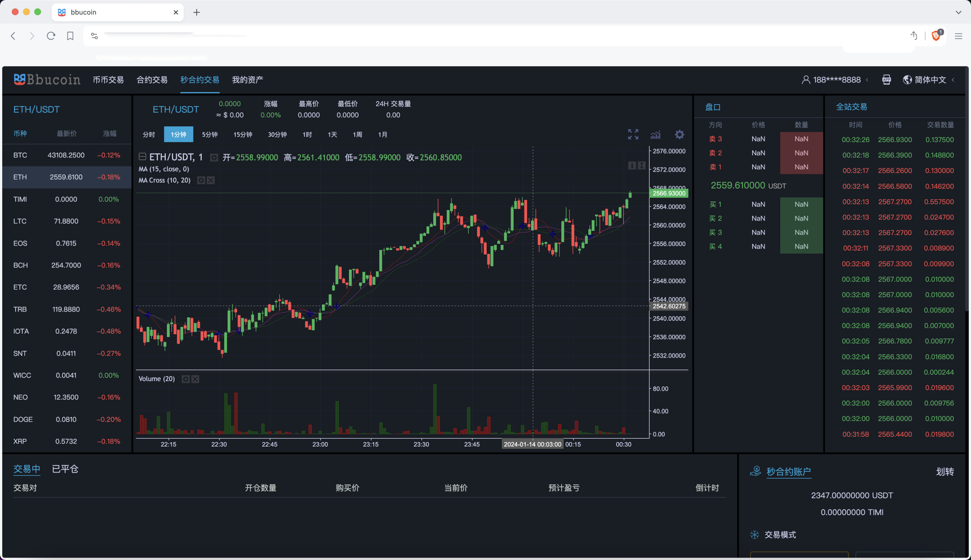
Task: Open chart settings gear icon
Action: (x=679, y=134)
